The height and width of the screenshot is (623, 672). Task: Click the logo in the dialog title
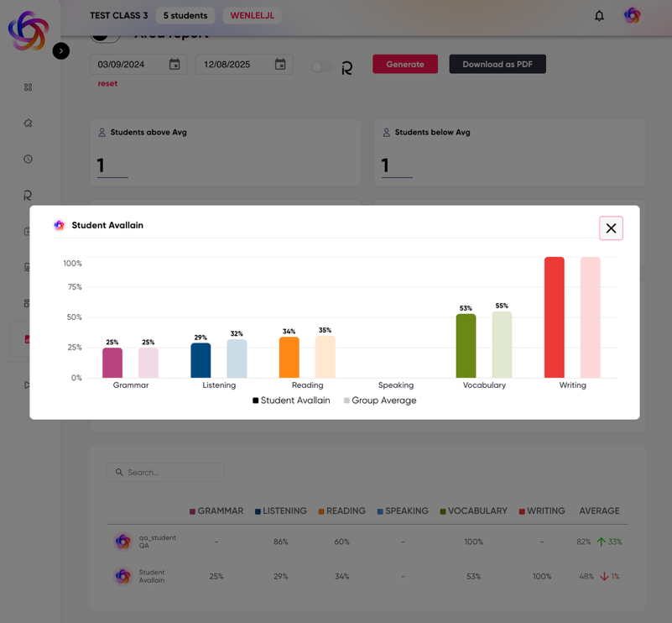coord(59,225)
